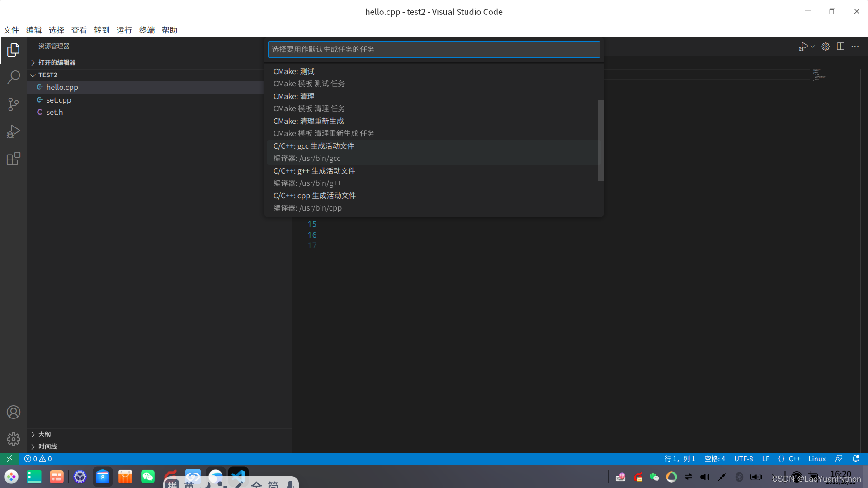Click the battery icon in the system tray
Image resolution: width=868 pixels, height=488 pixels.
tap(756, 477)
